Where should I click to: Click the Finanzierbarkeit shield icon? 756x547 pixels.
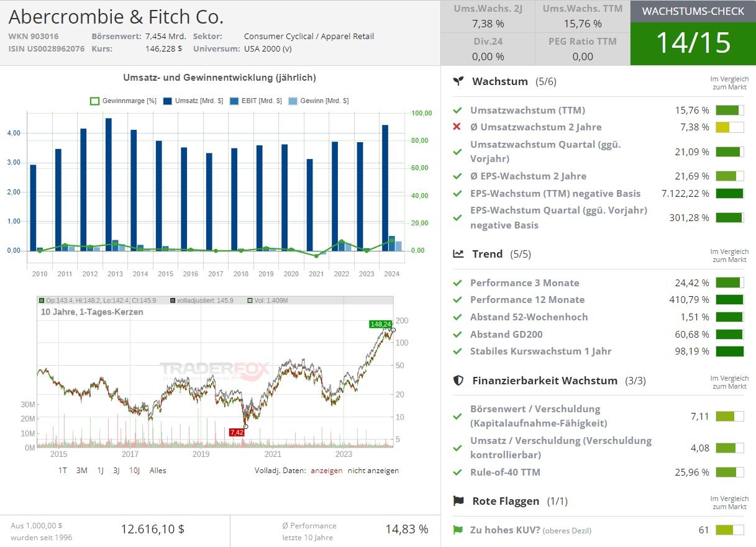458,381
